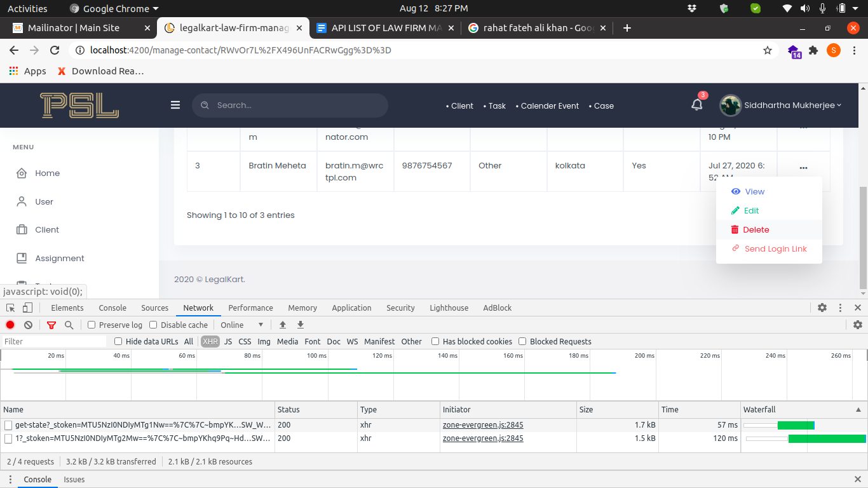Select Delete from the row actions menu
Image resolution: width=868 pixels, height=488 pixels.
(x=756, y=230)
